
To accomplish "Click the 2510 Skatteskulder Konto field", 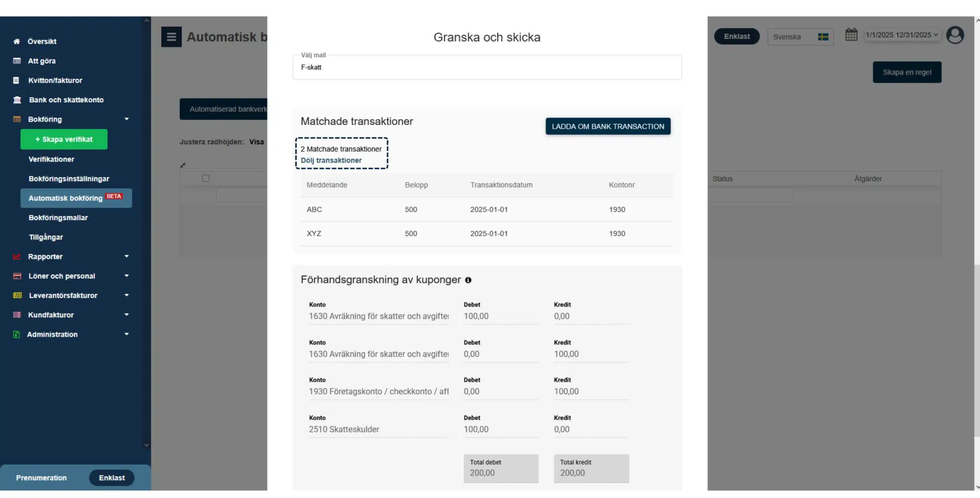I will tap(378, 430).
